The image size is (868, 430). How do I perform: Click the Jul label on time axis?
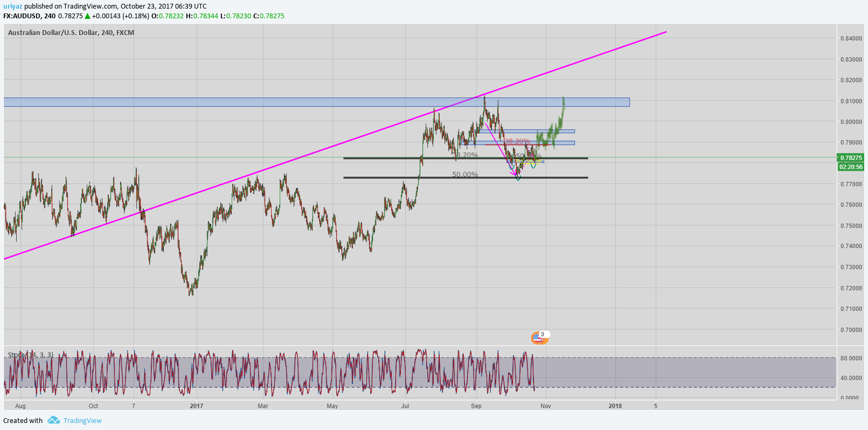pyautogui.click(x=405, y=406)
